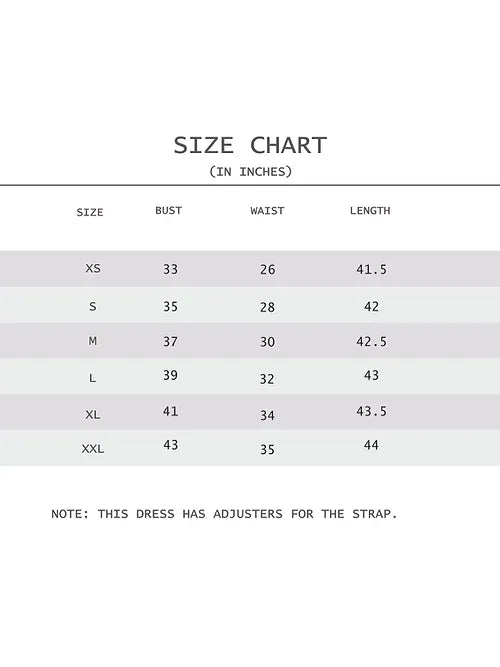Click the (IN INCHES) subtitle

[251, 172]
